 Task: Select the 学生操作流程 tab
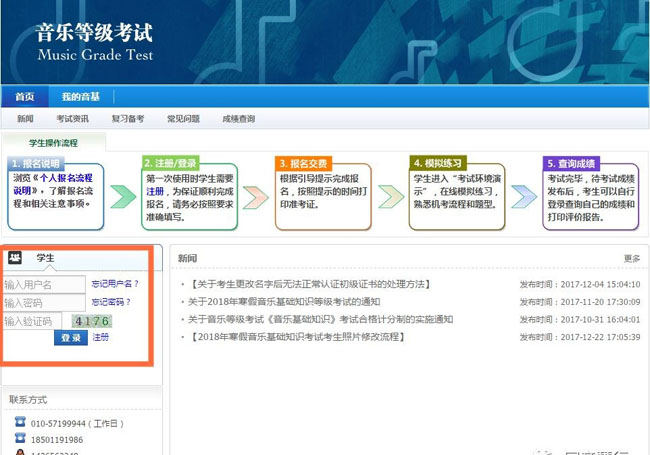point(53,143)
